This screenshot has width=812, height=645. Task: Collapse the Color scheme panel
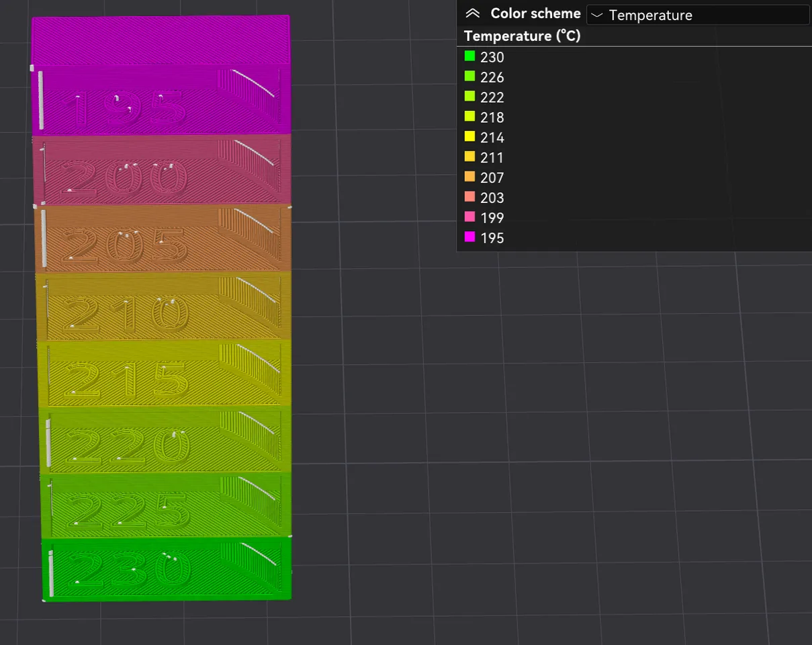click(472, 13)
